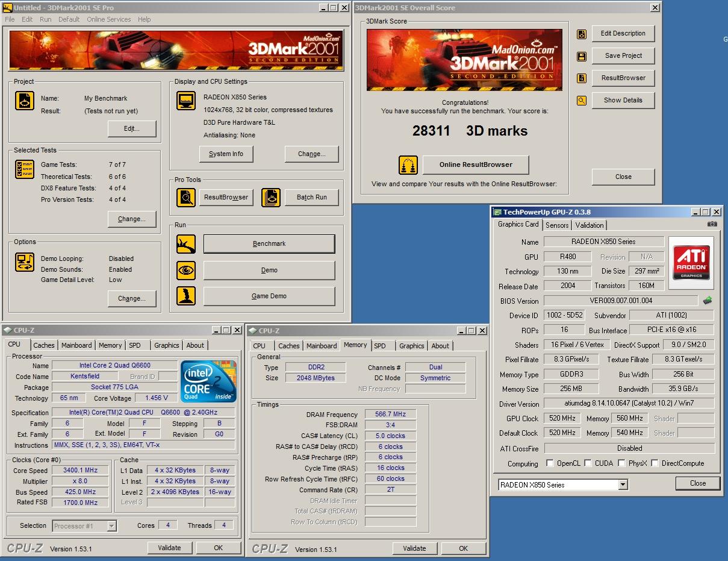Click the magnifier icon beside Show Details

(582, 101)
